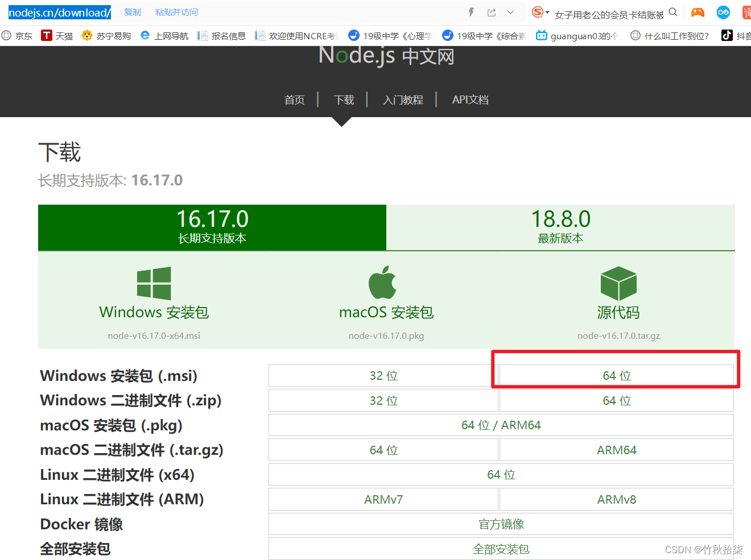Viewport: 751px width, 560px height.
Task: Expand the address bar dropdown chevron
Action: [510, 12]
